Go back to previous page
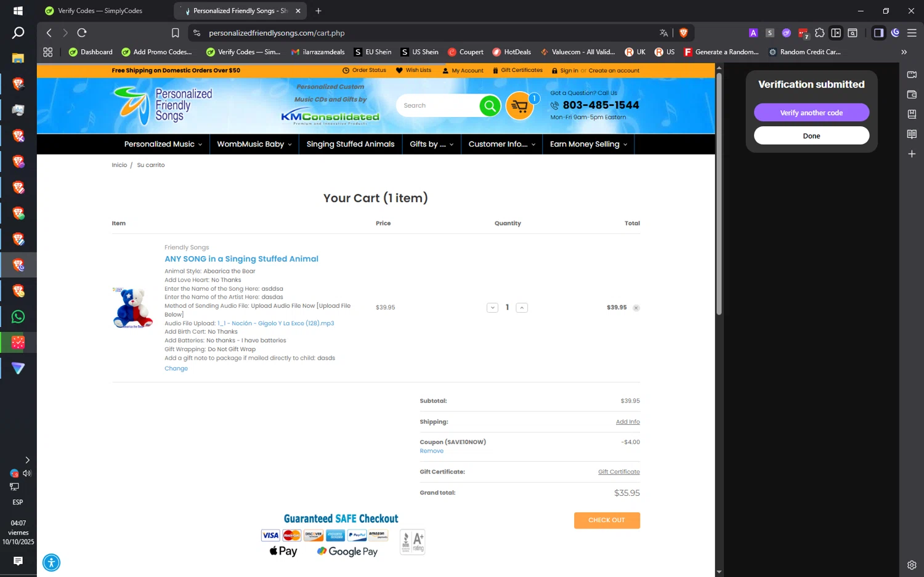The width and height of the screenshot is (924, 577). click(x=49, y=33)
